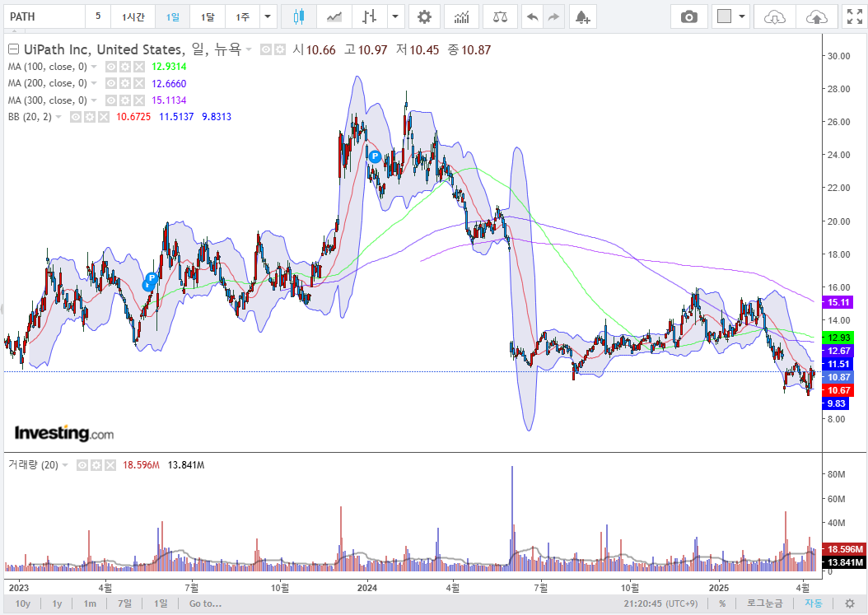Open MA 300 settings gear
Screen dimensions: 868x615
[x=125, y=100]
